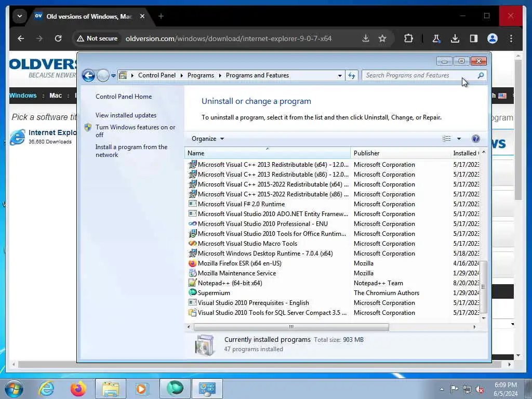Open a new browser tab

click(161, 16)
